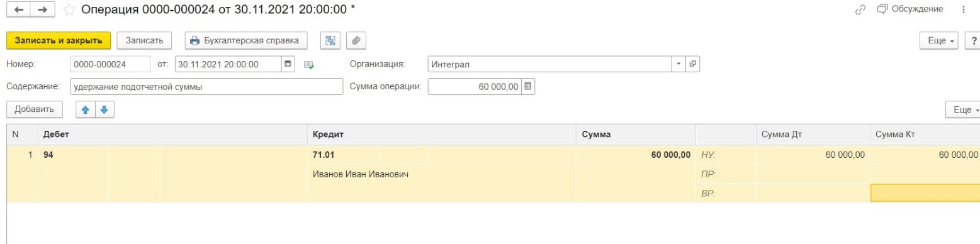Expand the Организация dropdown list
Image resolution: width=980 pixels, height=244 pixels.
tap(679, 64)
